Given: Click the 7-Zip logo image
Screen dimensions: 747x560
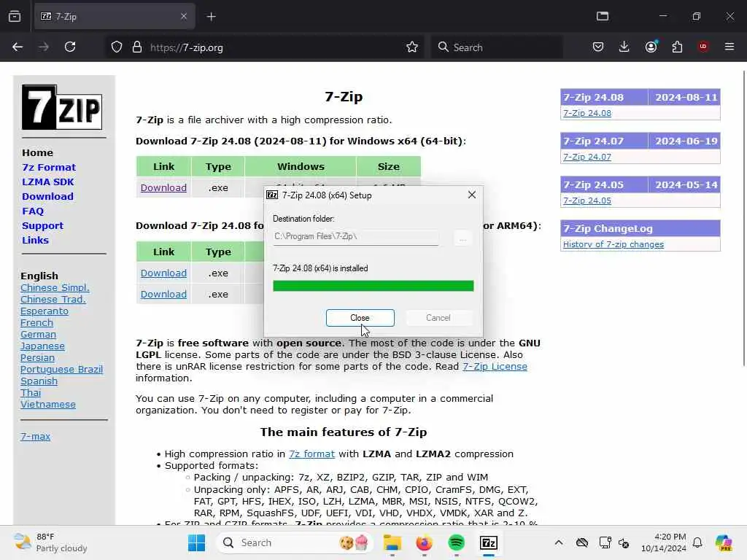Looking at the screenshot, I should coord(62,107).
